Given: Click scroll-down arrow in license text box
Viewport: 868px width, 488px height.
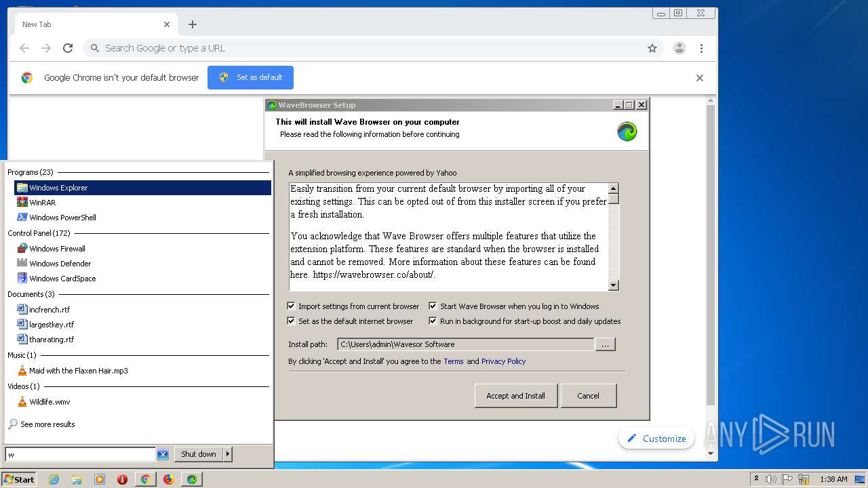Looking at the screenshot, I should point(614,285).
